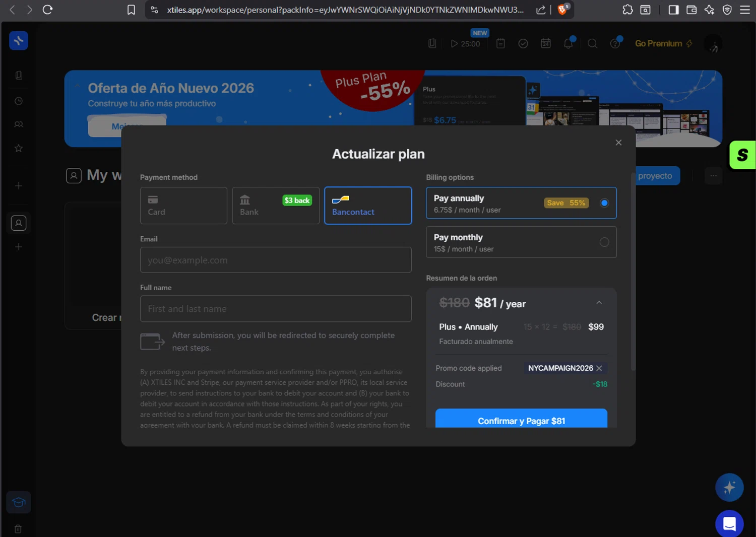756x537 pixels.
Task: Click the address bar URL
Action: [x=345, y=10]
